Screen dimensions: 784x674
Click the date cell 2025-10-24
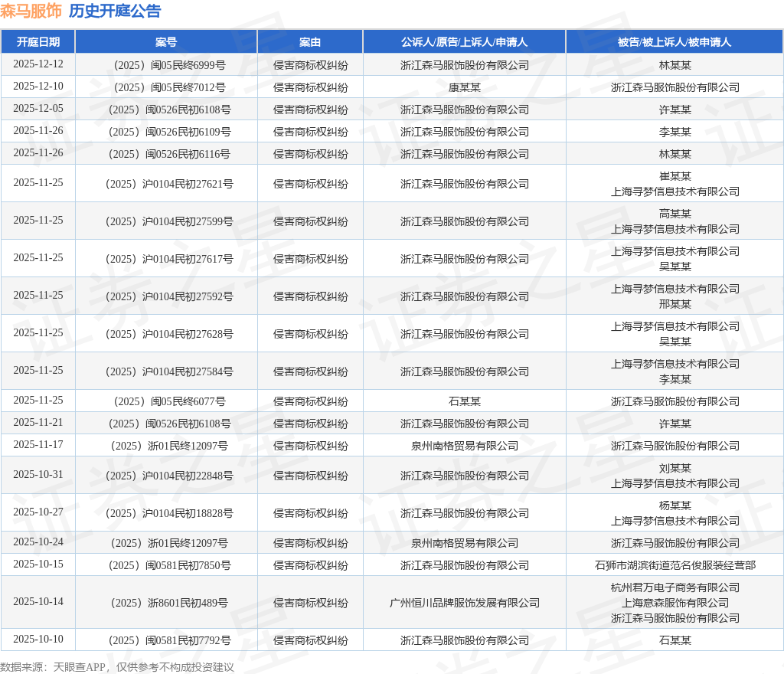pos(38,542)
